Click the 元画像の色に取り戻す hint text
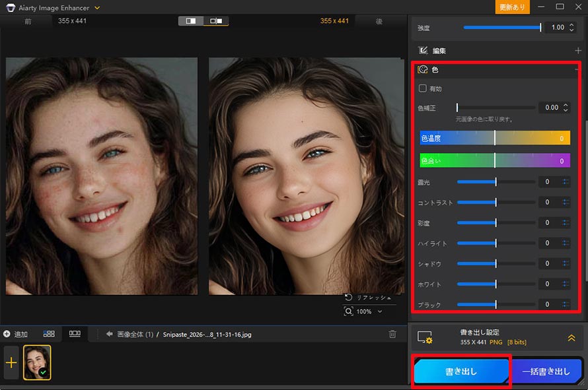Image resolution: width=588 pixels, height=390 pixels. coord(484,119)
